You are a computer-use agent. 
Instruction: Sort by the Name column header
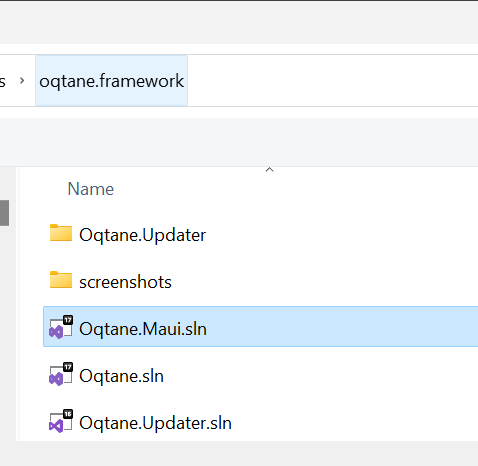(91, 189)
